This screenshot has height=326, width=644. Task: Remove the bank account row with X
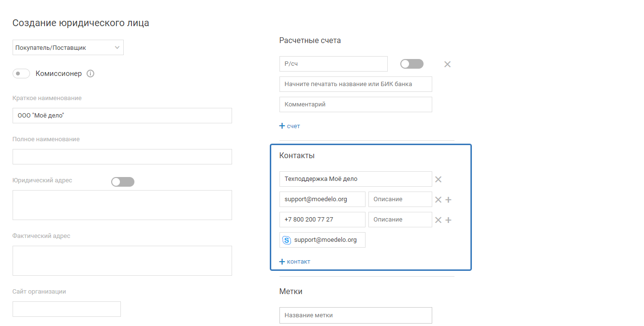[447, 64]
